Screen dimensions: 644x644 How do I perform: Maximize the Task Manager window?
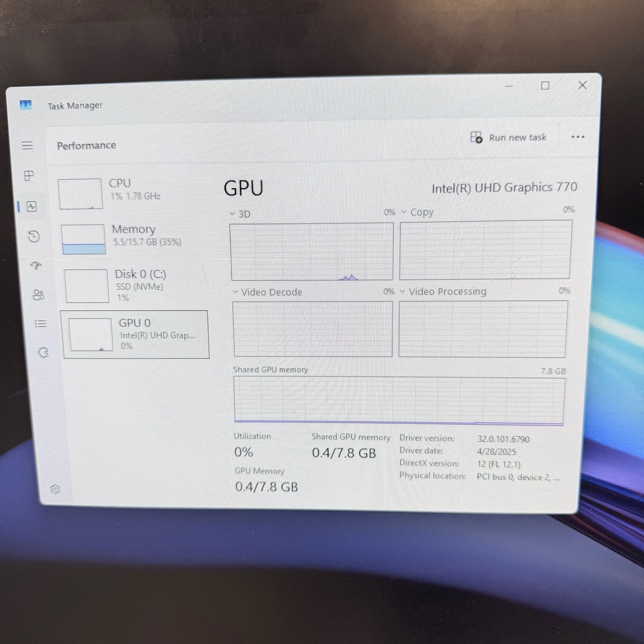(x=545, y=85)
